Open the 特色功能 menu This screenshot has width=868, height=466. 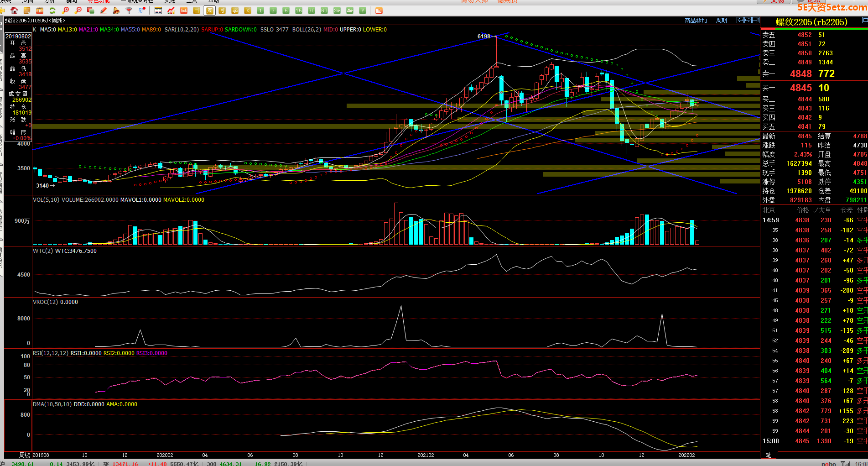tap(99, 1)
